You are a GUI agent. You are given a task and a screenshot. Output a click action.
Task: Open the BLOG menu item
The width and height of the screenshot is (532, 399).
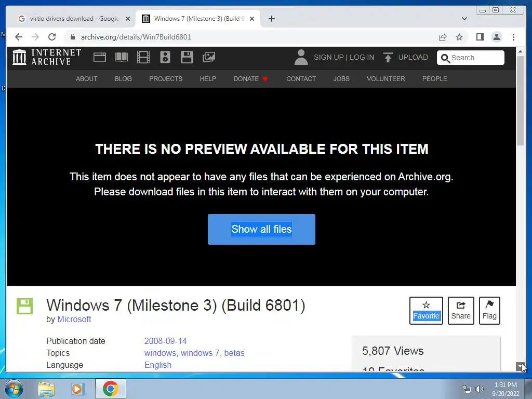pos(123,79)
